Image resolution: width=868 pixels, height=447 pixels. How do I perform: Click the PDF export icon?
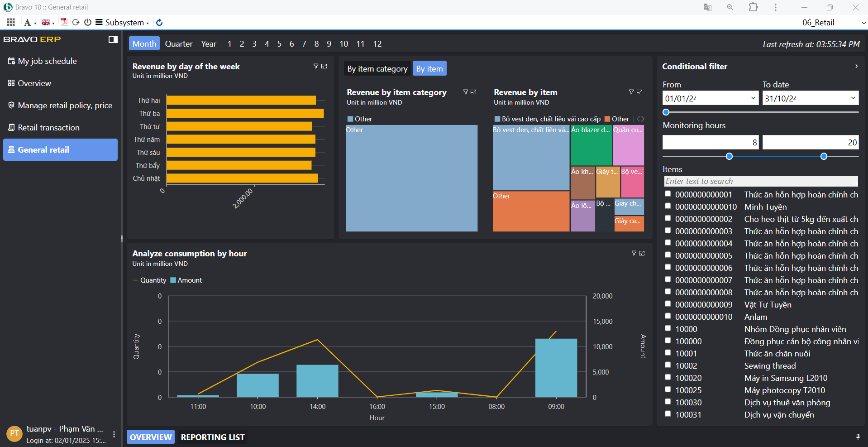[x=64, y=22]
